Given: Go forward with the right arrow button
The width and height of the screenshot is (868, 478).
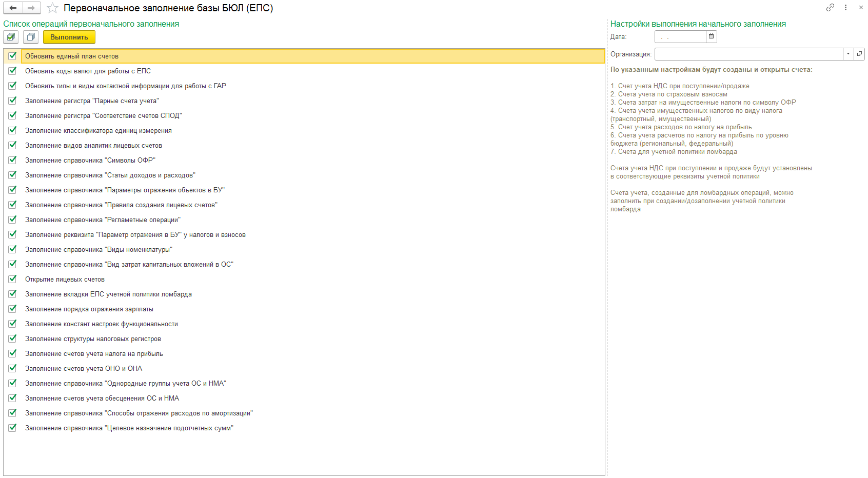Looking at the screenshot, I should [31, 8].
